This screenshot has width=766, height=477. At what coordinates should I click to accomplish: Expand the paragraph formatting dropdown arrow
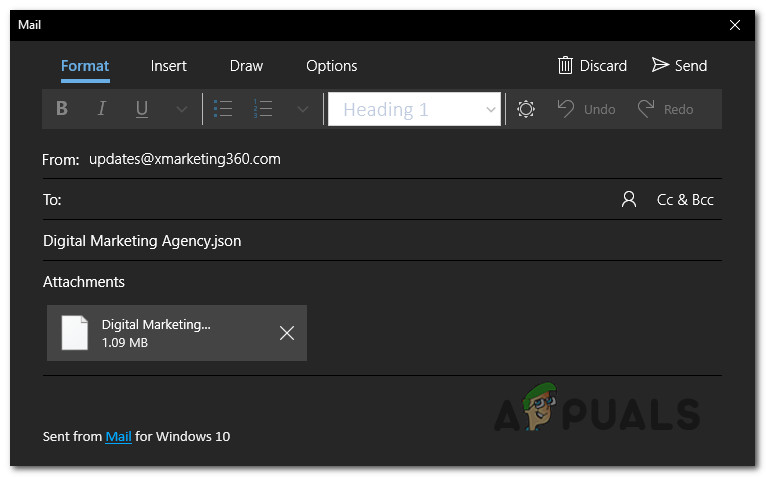click(x=303, y=109)
